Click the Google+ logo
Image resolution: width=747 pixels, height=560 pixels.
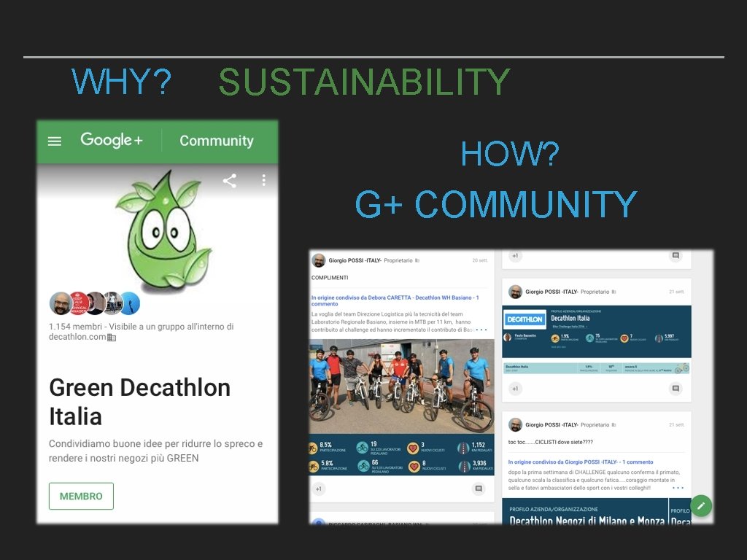(112, 140)
